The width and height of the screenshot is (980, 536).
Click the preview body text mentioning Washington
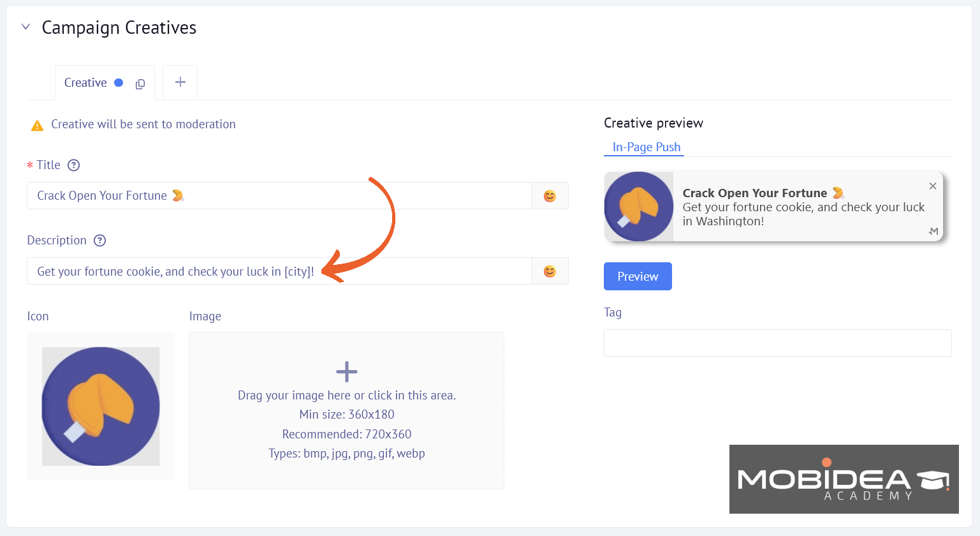pyautogui.click(x=803, y=214)
